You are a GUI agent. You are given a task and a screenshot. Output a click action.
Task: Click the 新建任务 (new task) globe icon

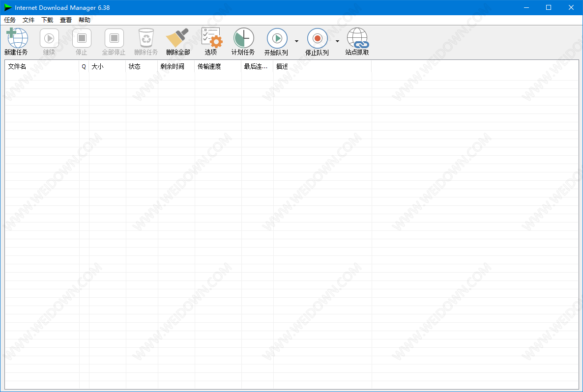(x=17, y=38)
